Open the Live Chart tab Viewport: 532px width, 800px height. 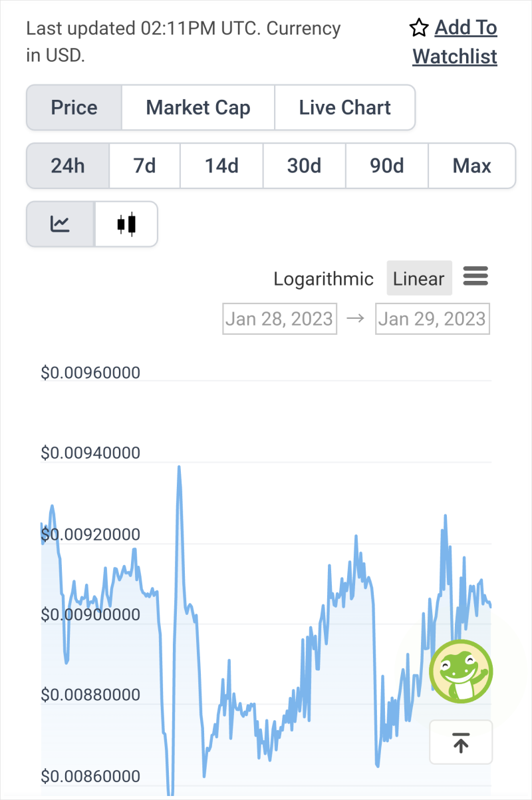coord(344,108)
